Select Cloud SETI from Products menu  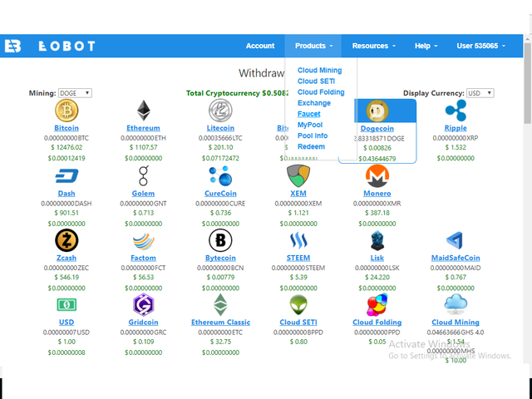[x=316, y=81]
